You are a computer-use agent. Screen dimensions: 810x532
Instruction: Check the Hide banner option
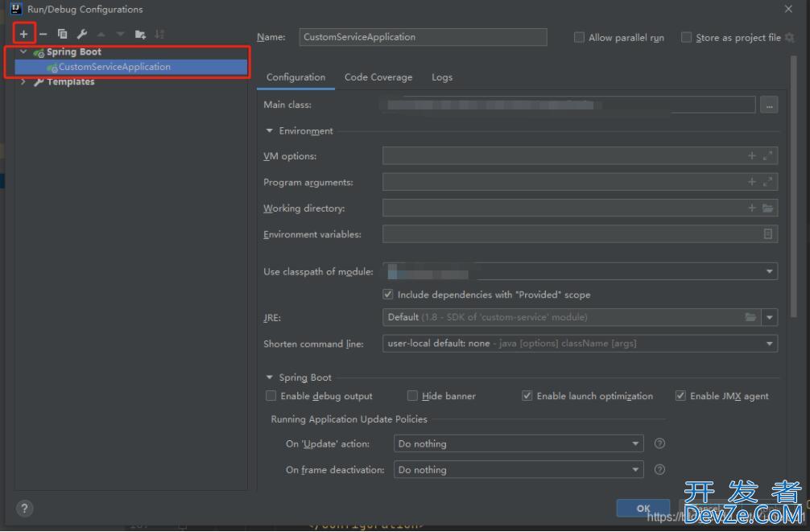[x=412, y=396]
